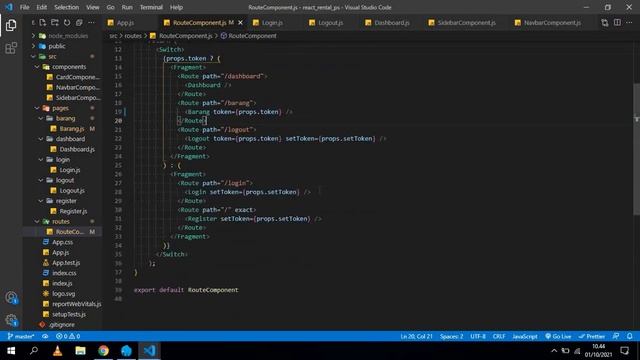Click CRLF end of line setting
The width and height of the screenshot is (640, 360).
(x=499, y=336)
